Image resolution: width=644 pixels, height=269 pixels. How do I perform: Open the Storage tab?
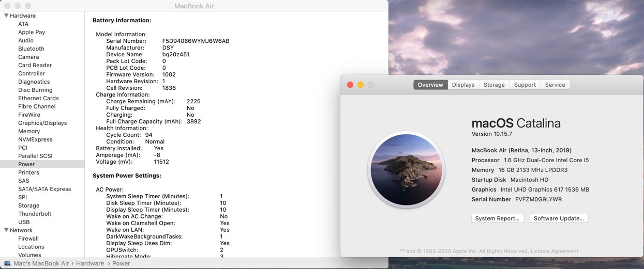pos(494,85)
